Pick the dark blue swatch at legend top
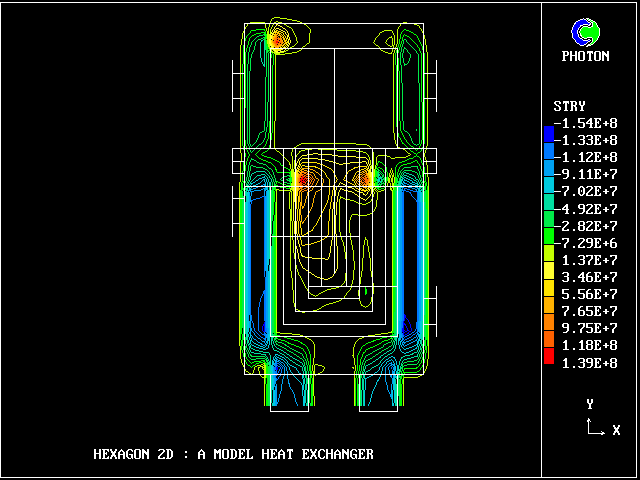640x480 pixels. 548,133
